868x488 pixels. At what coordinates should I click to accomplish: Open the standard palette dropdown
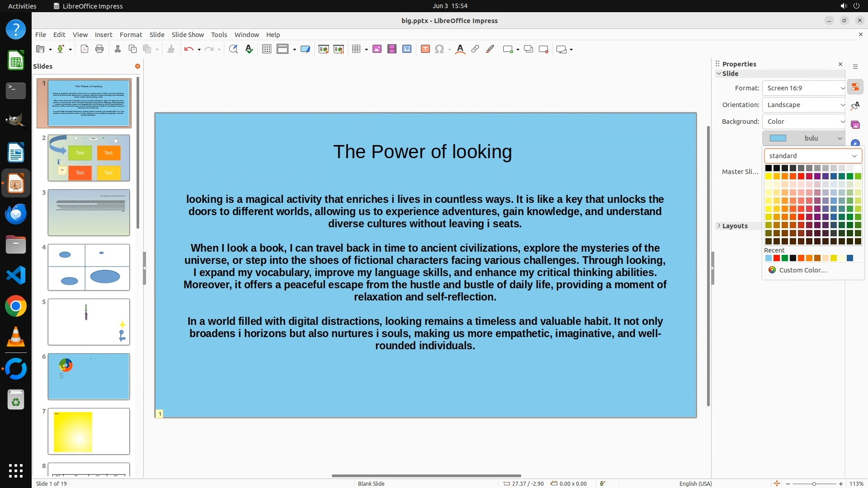(813, 156)
